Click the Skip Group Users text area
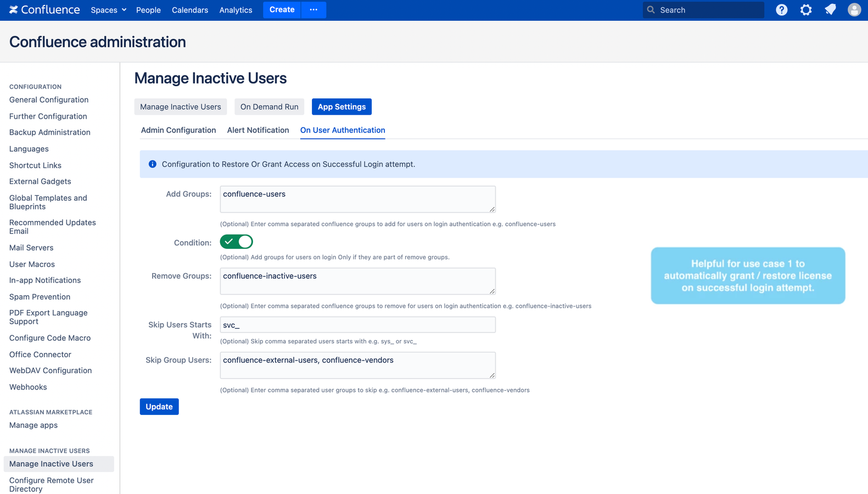The image size is (868, 494). click(358, 365)
